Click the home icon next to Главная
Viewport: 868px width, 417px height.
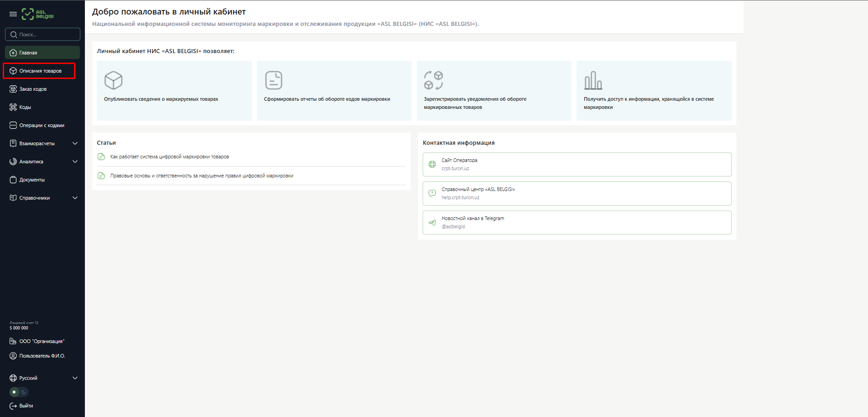tap(13, 53)
